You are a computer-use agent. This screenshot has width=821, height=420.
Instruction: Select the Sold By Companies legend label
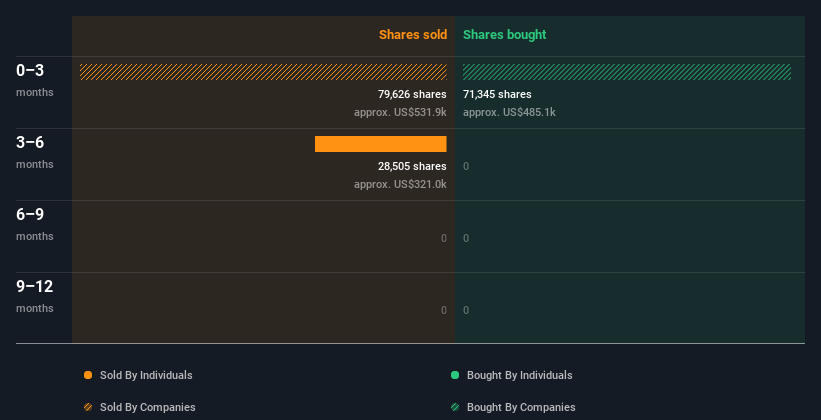148,407
